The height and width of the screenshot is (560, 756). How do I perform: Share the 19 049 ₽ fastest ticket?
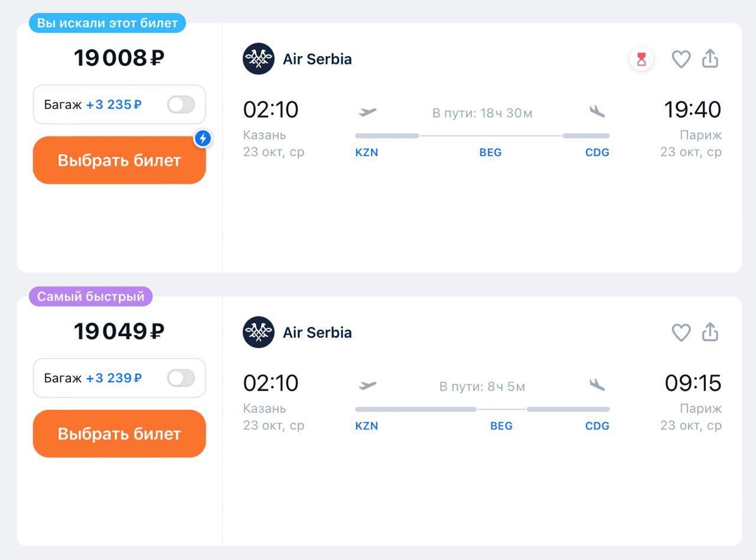710,332
